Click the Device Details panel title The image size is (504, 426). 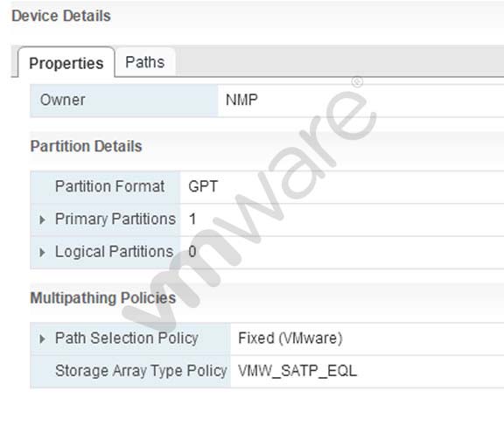(61, 16)
